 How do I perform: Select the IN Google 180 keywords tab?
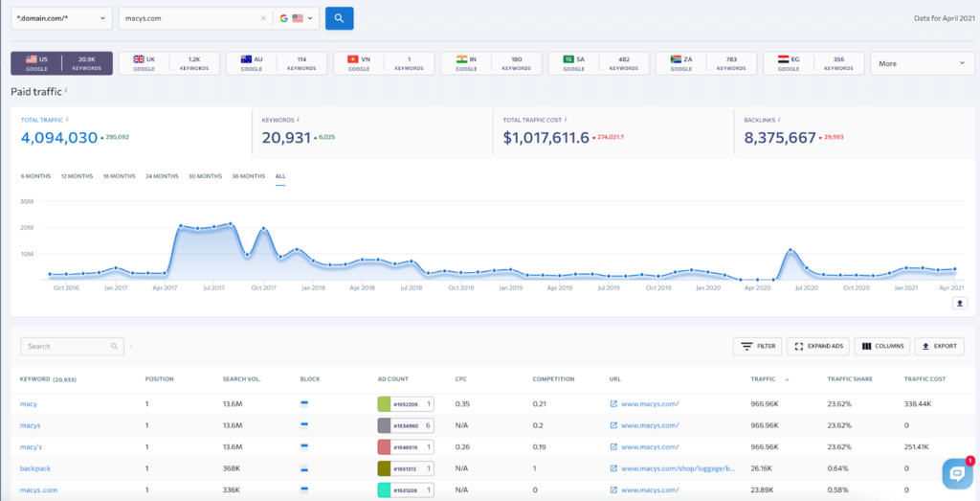coord(491,63)
